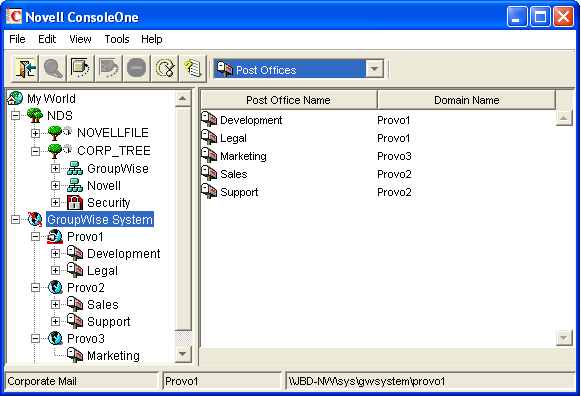This screenshot has width=581, height=396.
Task: Expand Sales post office in tree
Action: coord(55,305)
